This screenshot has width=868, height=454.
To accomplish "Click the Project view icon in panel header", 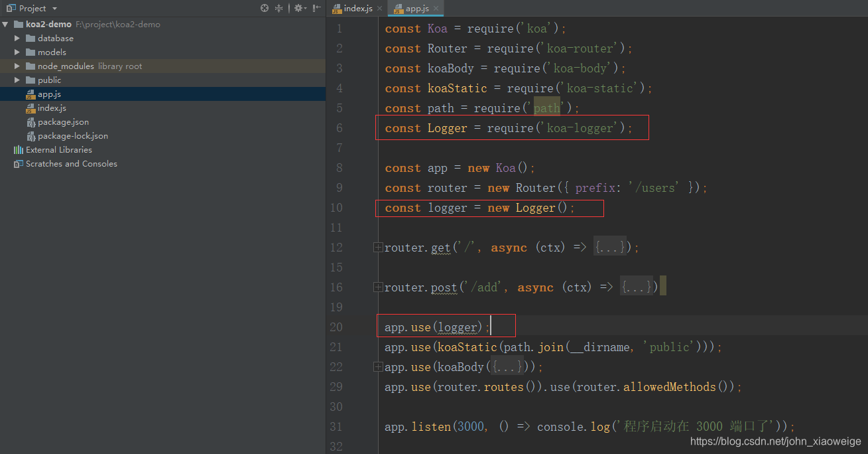I will click(x=11, y=8).
